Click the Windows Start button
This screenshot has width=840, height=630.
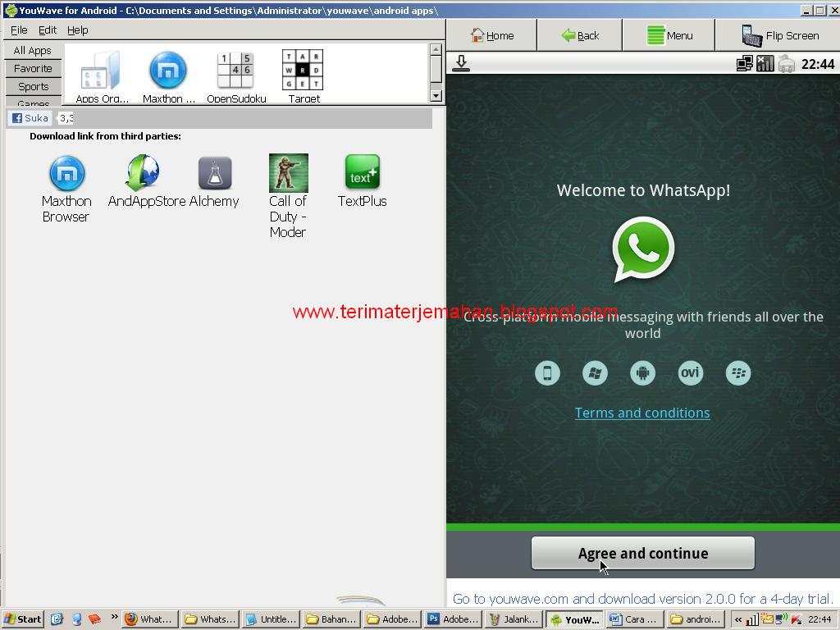click(22, 619)
